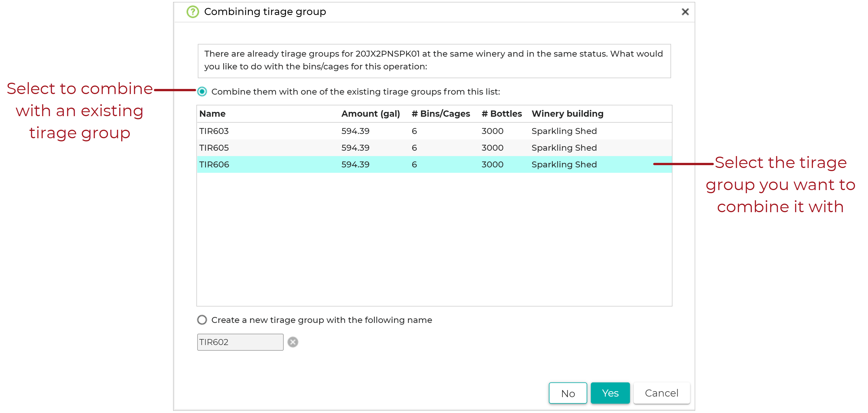Click the 3000 bottles cell in the TIR606 row
The width and height of the screenshot is (868, 413).
[x=492, y=165]
